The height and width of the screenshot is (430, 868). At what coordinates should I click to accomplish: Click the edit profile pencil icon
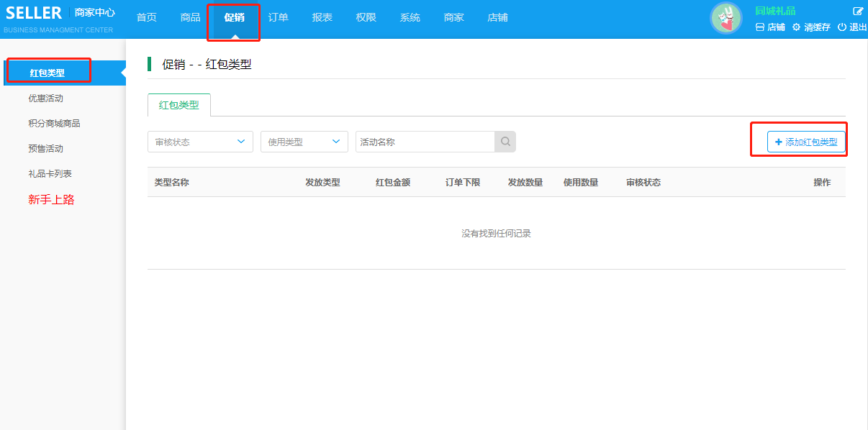858,11
